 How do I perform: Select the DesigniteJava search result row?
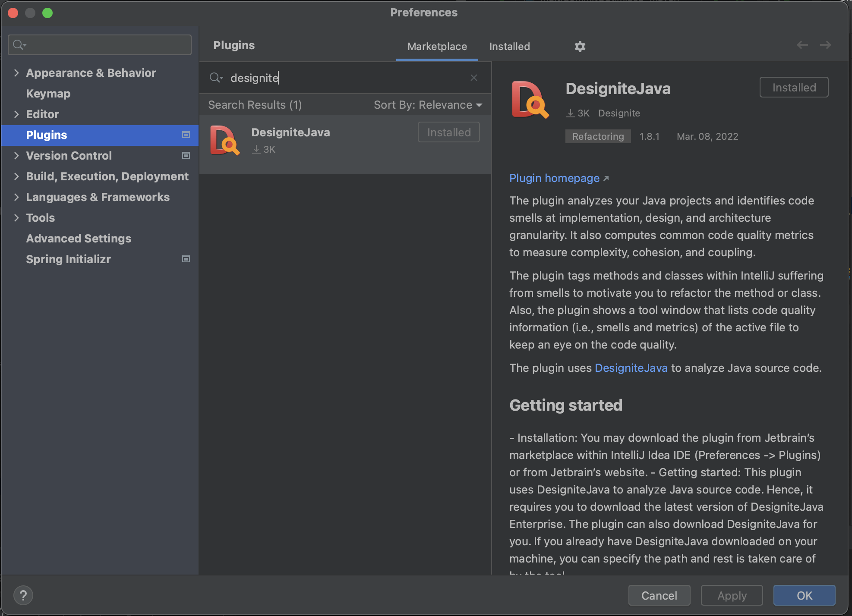point(345,144)
